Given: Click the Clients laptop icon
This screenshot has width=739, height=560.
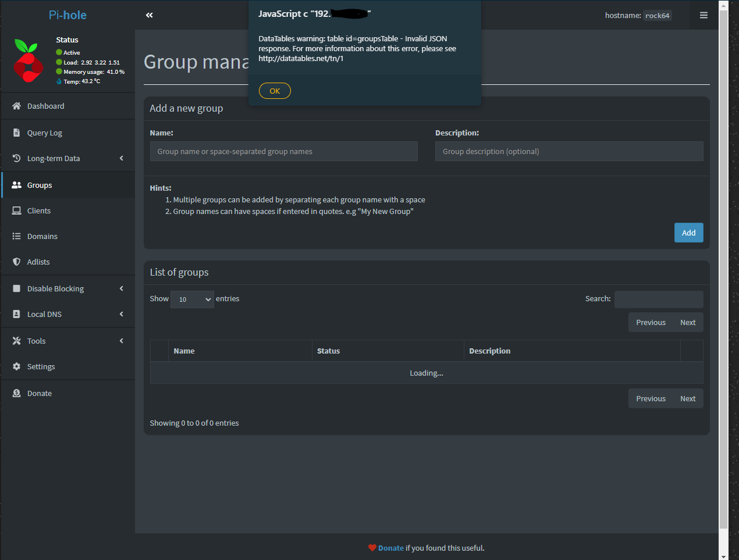Looking at the screenshot, I should (x=16, y=211).
